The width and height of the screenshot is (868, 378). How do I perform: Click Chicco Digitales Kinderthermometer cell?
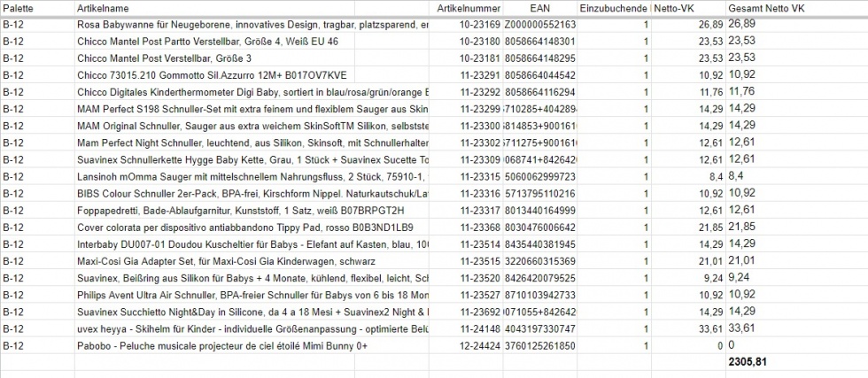click(x=252, y=92)
